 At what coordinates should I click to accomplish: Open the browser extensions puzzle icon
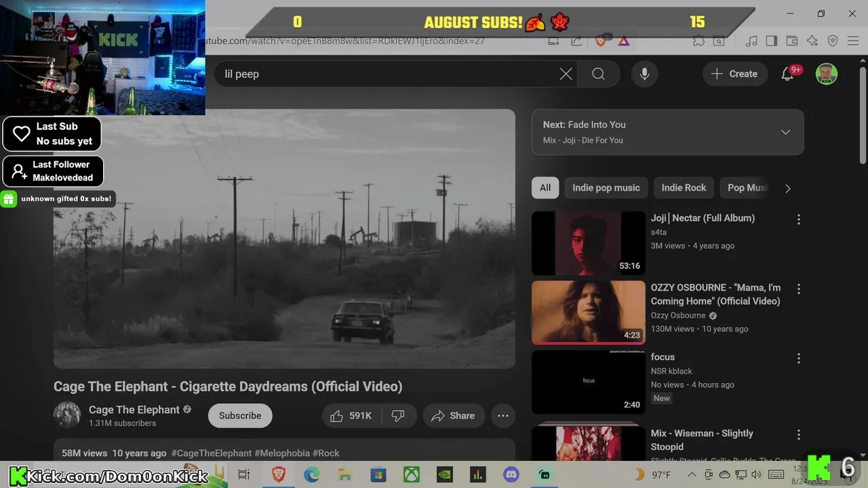click(x=698, y=41)
